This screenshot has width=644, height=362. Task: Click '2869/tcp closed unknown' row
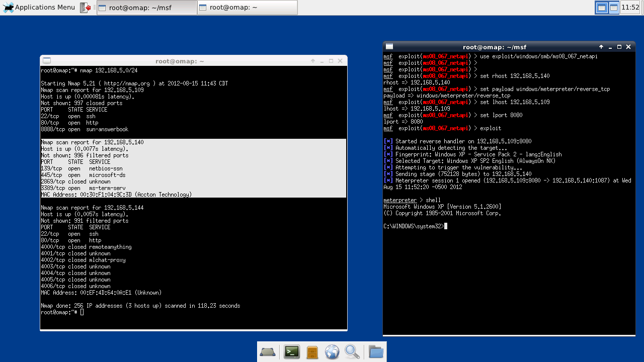click(75, 182)
